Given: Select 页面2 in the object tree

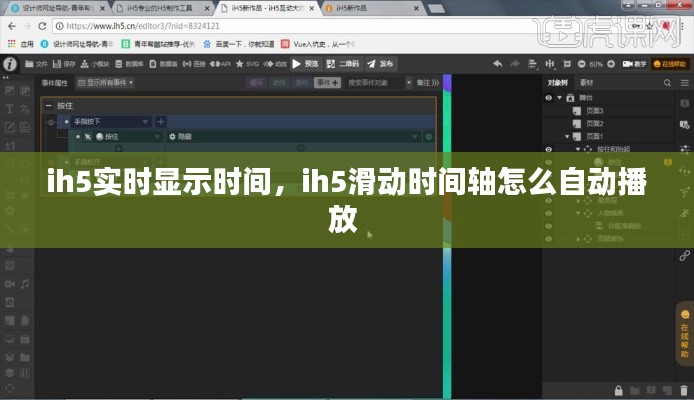Looking at the screenshot, I should click(x=594, y=123).
